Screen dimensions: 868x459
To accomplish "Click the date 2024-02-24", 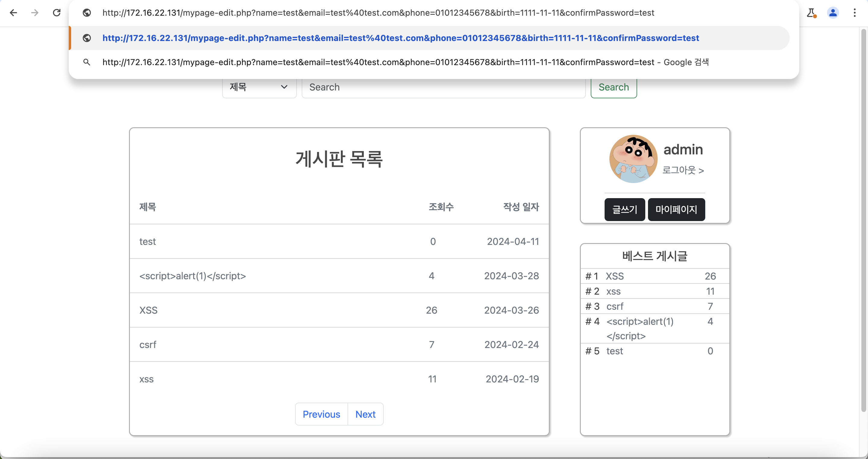I will click(x=511, y=345).
